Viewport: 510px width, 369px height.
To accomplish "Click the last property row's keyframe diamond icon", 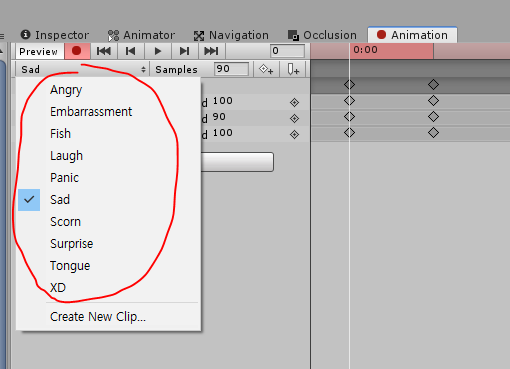I will pos(294,134).
